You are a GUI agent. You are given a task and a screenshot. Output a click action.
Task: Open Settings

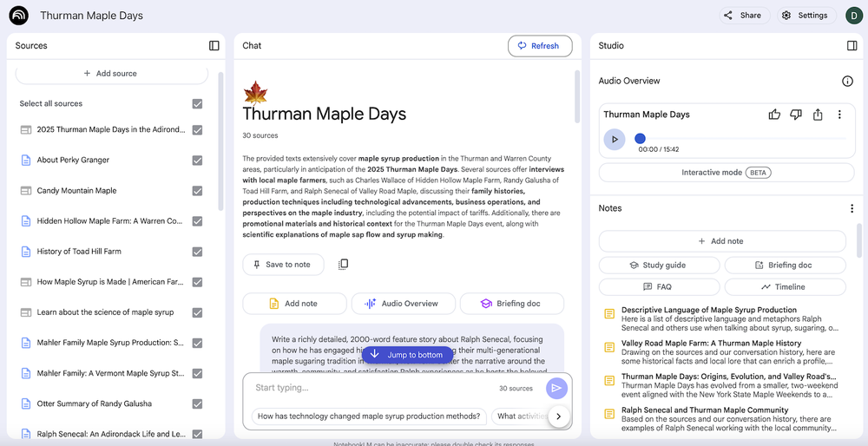[x=806, y=16]
